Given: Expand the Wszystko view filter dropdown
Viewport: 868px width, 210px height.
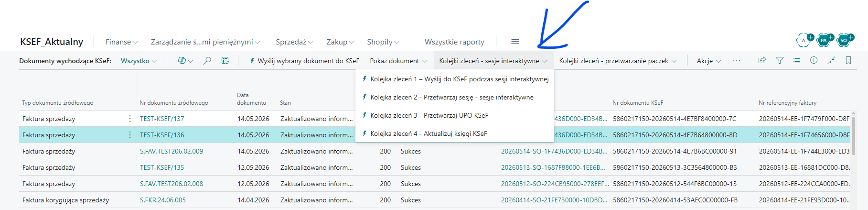Looking at the screenshot, I should point(139,61).
